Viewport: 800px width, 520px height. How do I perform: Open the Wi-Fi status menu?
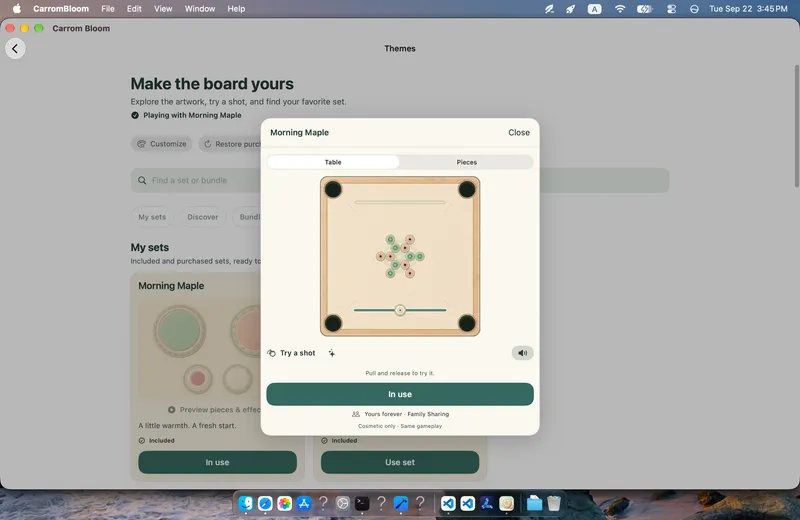(620, 9)
